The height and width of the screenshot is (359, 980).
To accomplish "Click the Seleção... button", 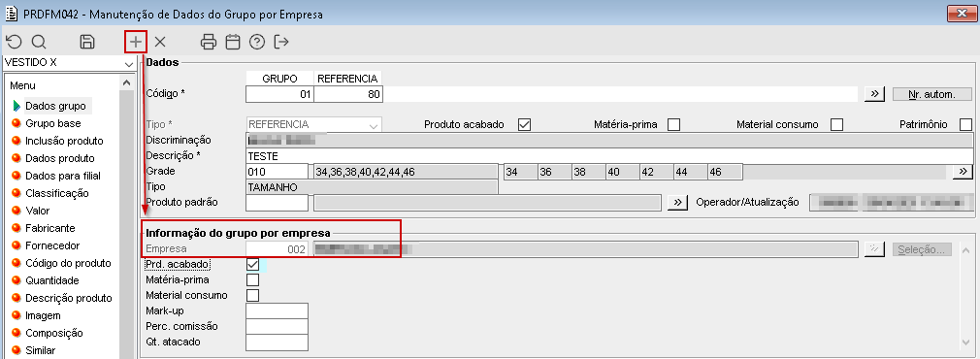I will [x=922, y=249].
